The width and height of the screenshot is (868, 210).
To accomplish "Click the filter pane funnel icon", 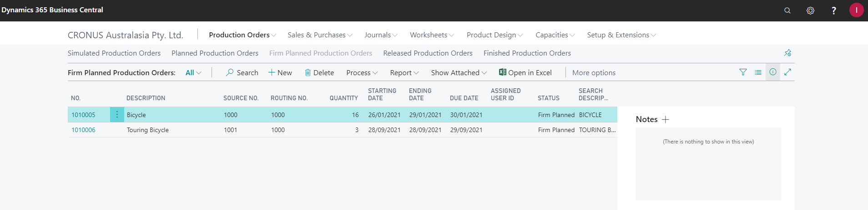I will tap(743, 72).
